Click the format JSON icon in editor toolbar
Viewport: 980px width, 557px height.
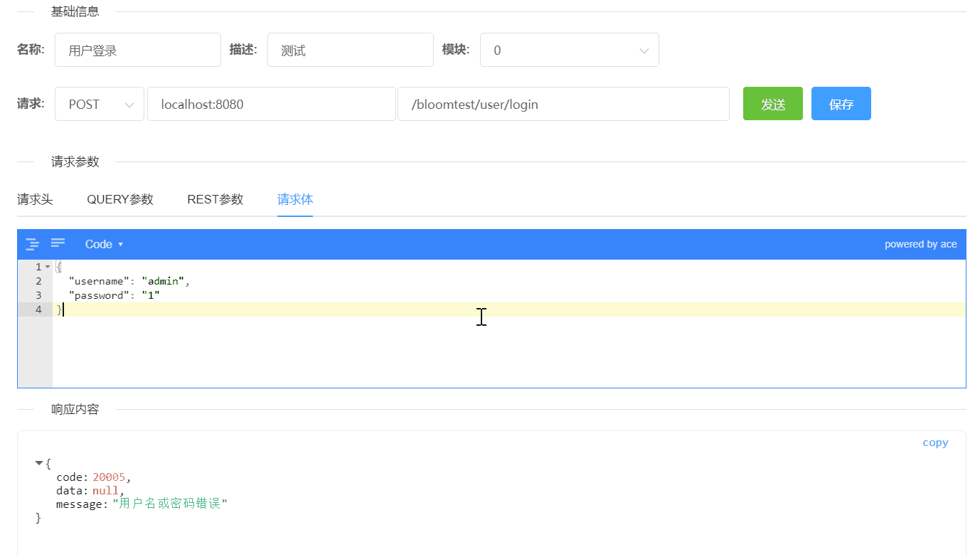pos(33,244)
